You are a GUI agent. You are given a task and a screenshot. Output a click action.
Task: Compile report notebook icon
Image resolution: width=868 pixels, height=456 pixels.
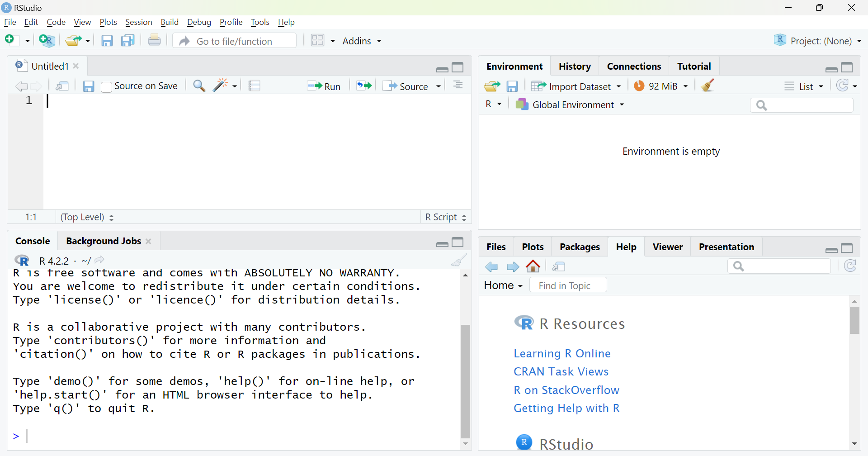(255, 85)
